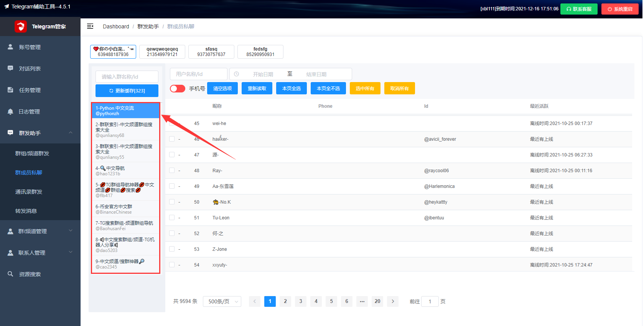
Task: Click the 群发助手 message icon
Action: click(x=10, y=133)
